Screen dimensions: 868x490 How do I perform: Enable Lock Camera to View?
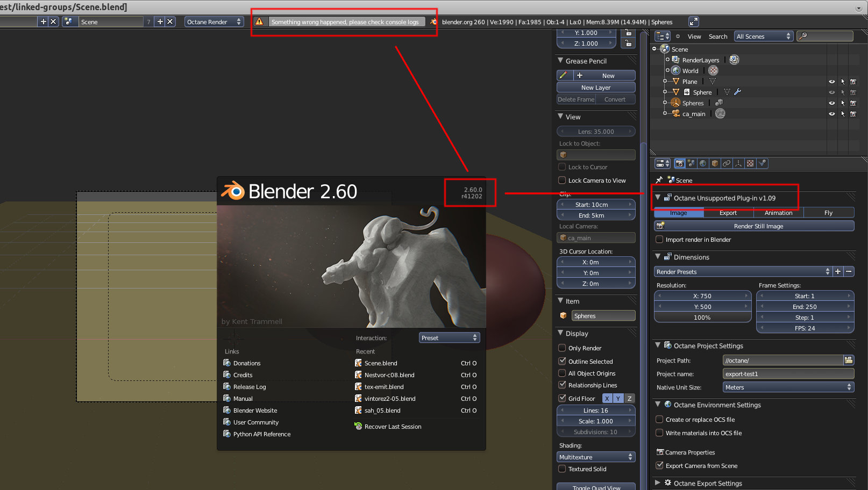tap(562, 180)
